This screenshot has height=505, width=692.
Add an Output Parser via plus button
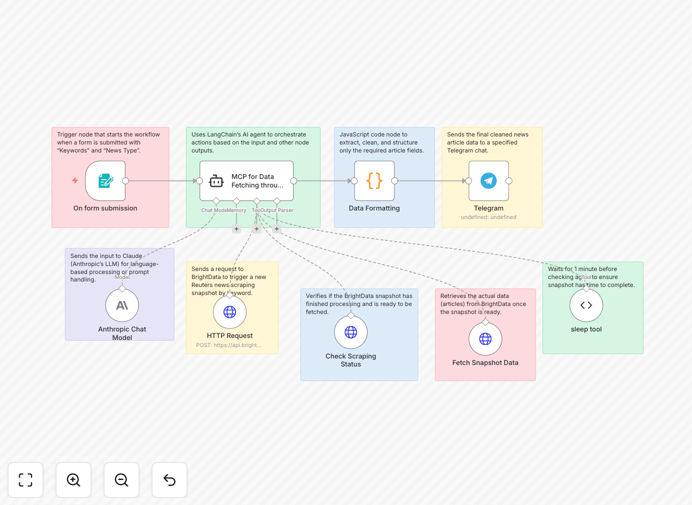[x=276, y=229]
